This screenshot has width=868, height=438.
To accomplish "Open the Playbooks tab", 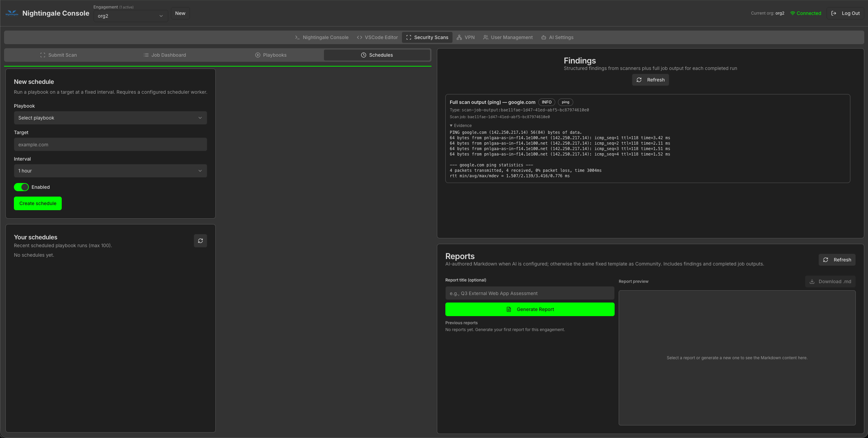I will [x=271, y=55].
